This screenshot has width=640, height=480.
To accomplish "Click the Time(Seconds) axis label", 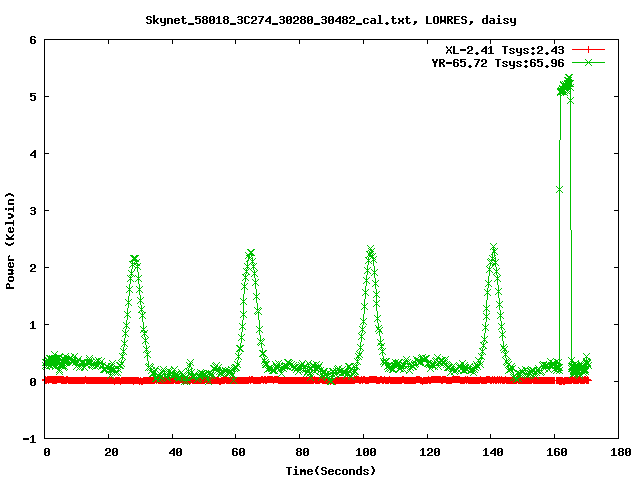I will pyautogui.click(x=330, y=471).
